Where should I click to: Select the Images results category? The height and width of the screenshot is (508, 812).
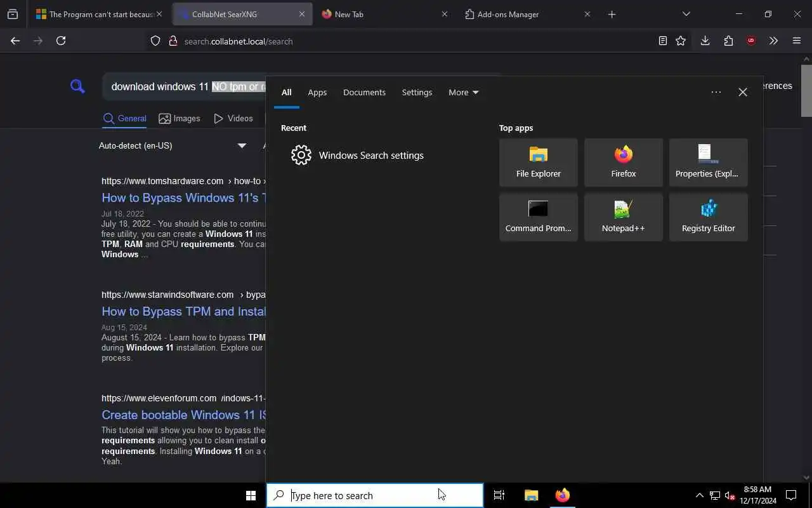click(x=180, y=119)
